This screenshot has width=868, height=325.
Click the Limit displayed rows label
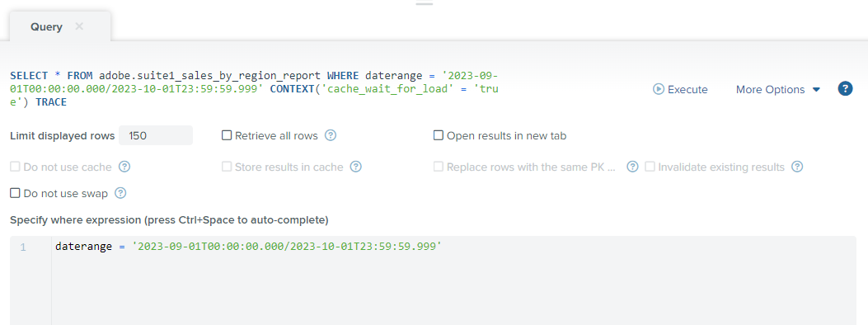click(x=62, y=135)
